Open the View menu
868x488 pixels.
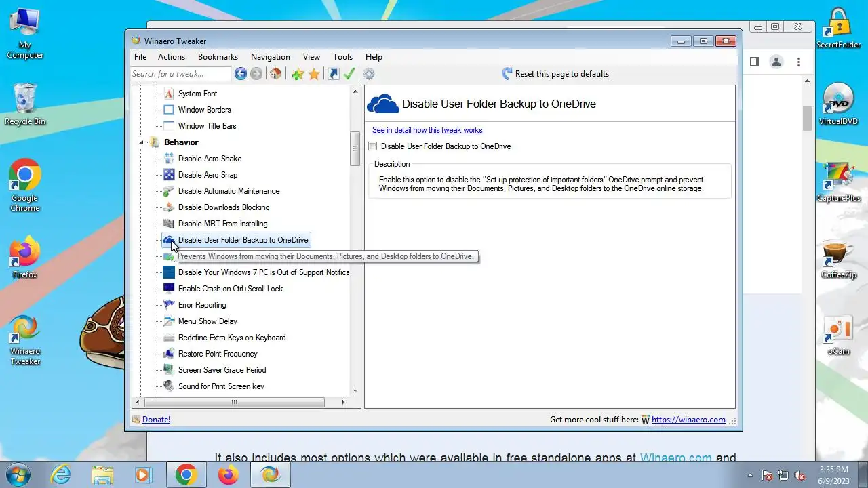(x=311, y=57)
